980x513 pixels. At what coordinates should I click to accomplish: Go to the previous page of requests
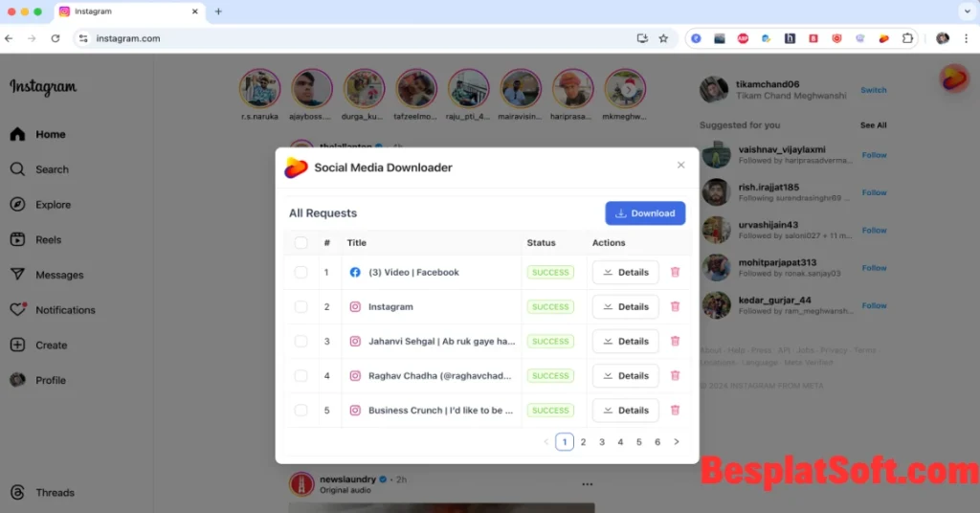point(546,442)
